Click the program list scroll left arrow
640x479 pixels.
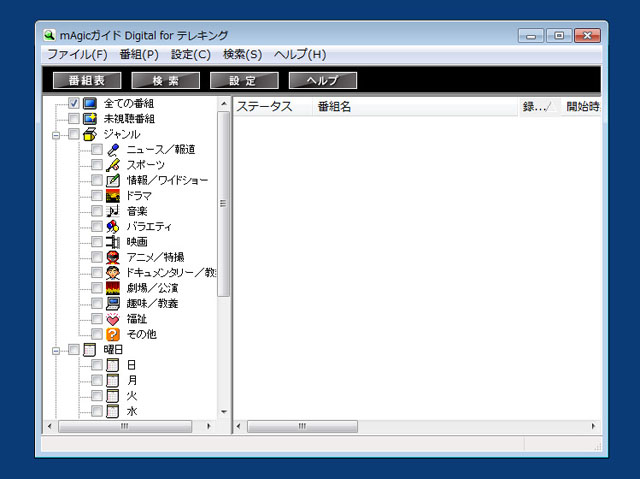click(x=239, y=426)
